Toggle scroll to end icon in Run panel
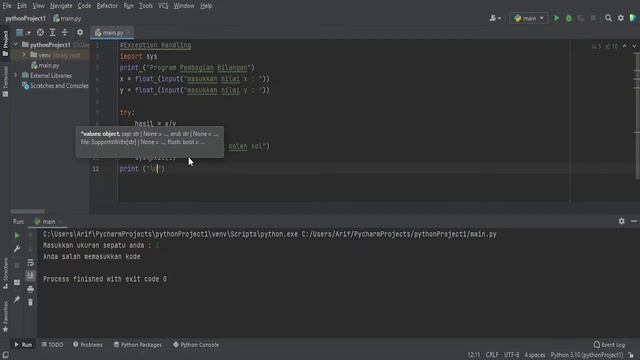The width and height of the screenshot is (640, 360). pyautogui.click(x=31, y=276)
